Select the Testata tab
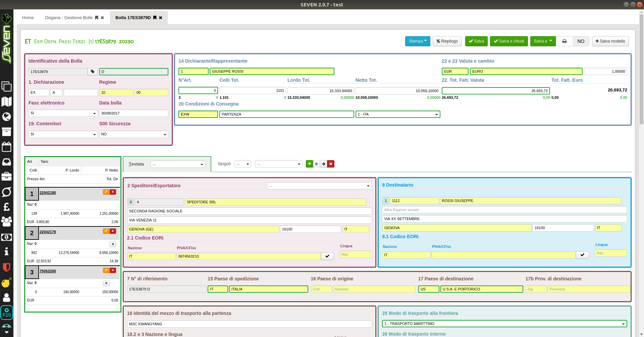The width and height of the screenshot is (644, 337). (x=136, y=164)
